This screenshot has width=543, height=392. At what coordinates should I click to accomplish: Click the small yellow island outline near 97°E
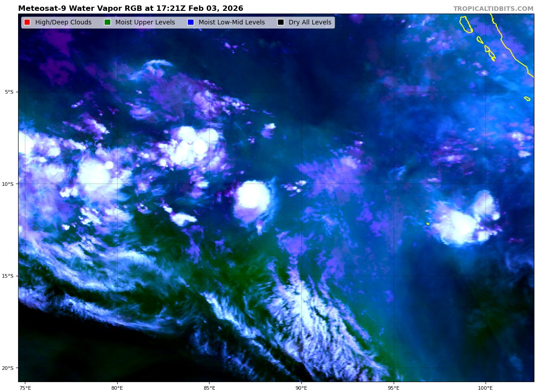tap(428, 223)
